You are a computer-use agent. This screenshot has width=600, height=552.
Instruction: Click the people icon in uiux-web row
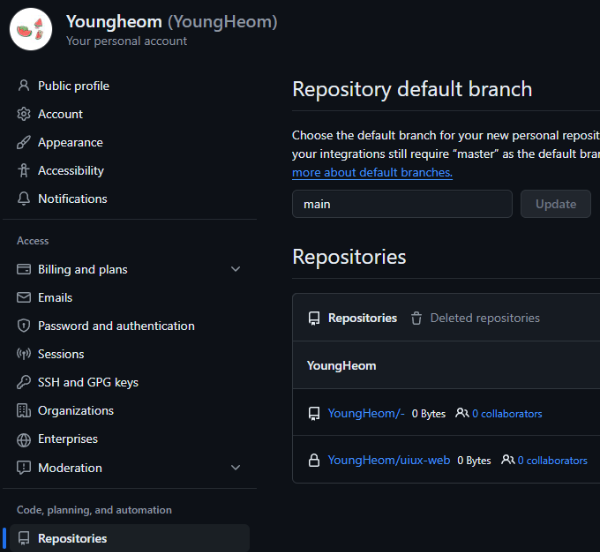tap(508, 460)
